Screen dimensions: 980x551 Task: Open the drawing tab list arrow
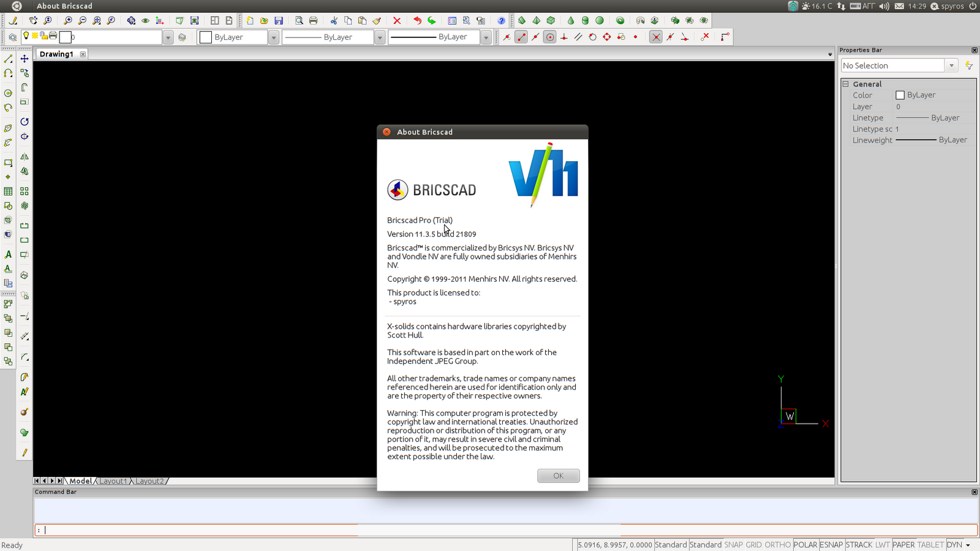(830, 54)
